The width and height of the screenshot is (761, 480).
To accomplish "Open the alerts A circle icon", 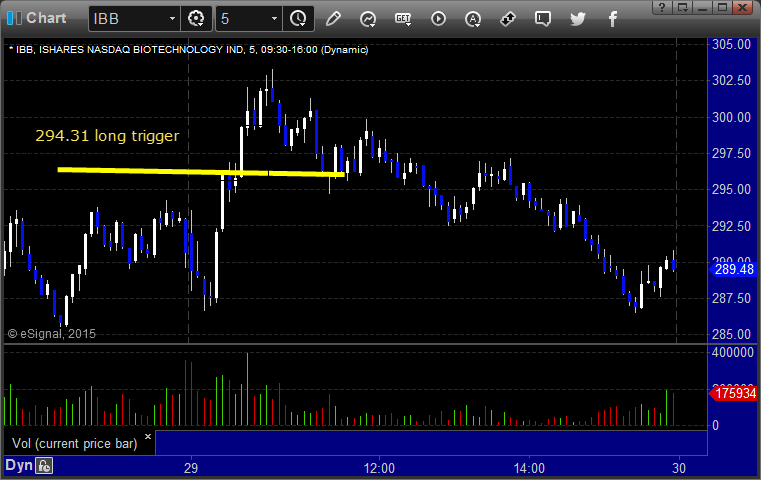I will pos(473,19).
